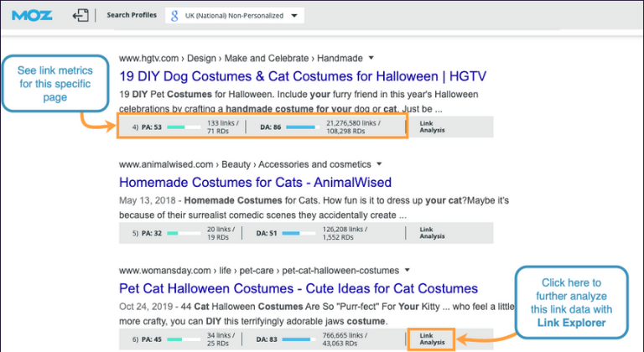Click Link Analysis for the HGTV result

point(432,127)
